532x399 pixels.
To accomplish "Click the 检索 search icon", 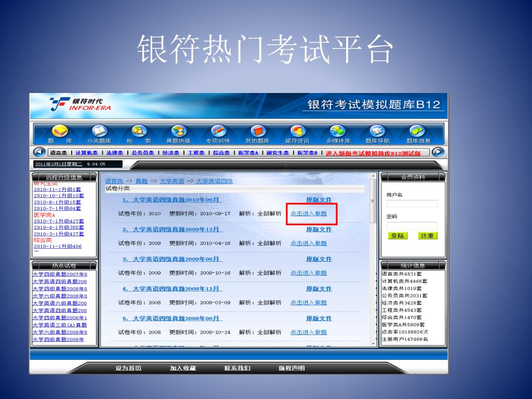I will click(139, 134).
